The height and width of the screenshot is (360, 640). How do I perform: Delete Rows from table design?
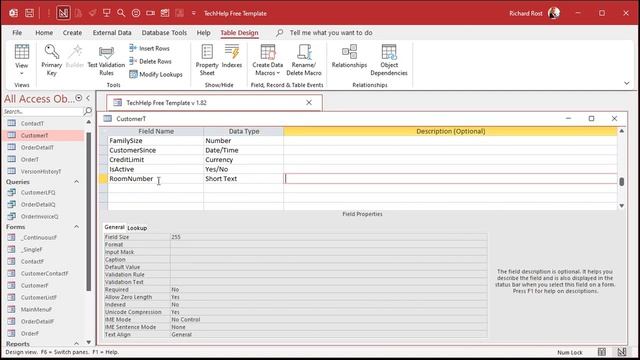coord(150,61)
